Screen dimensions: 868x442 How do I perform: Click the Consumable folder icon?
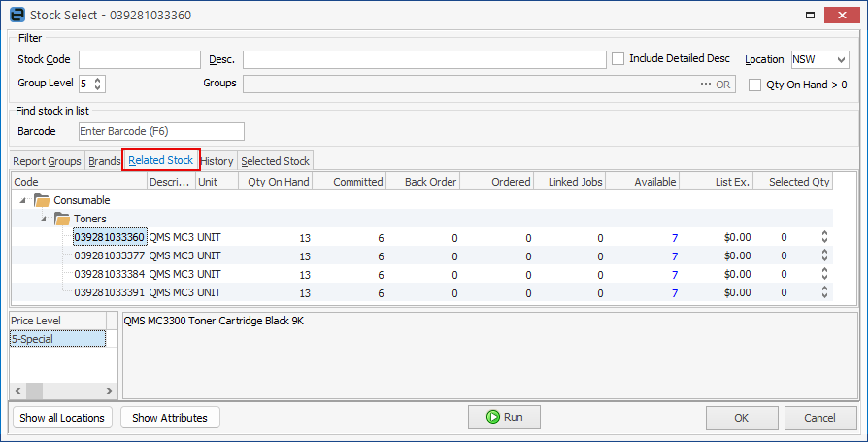(x=42, y=200)
